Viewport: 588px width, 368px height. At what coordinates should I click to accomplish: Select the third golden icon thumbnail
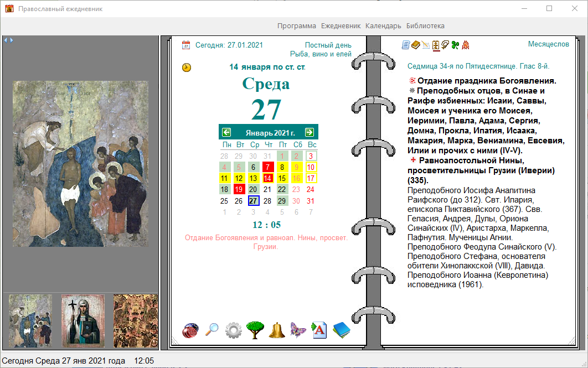136,321
